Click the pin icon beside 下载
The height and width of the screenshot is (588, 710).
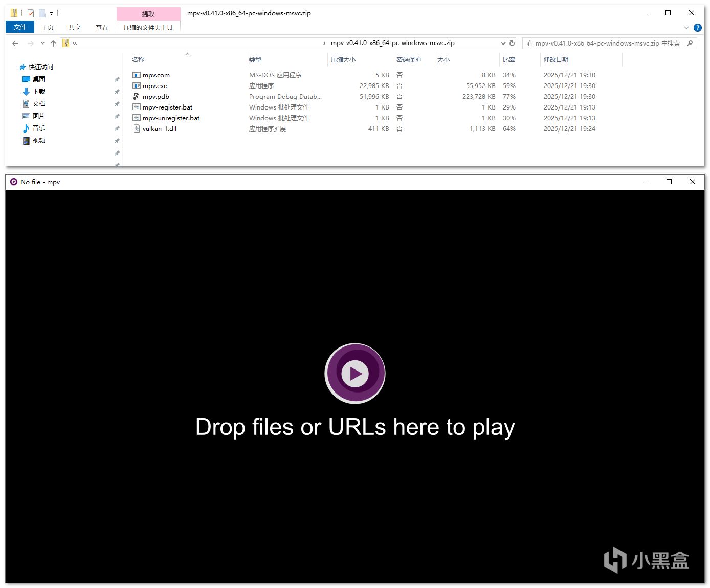coord(117,92)
